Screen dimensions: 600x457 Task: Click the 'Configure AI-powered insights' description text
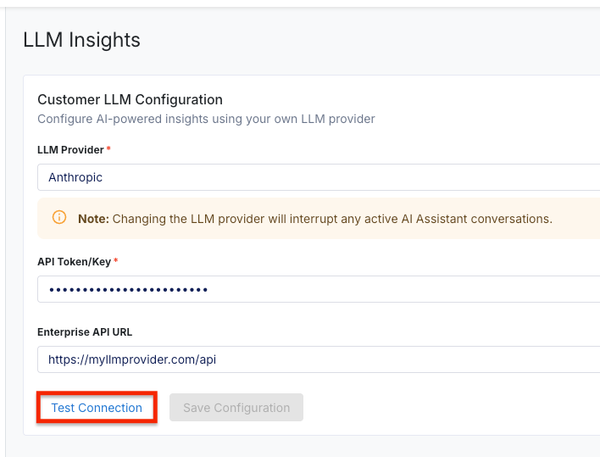(x=205, y=119)
